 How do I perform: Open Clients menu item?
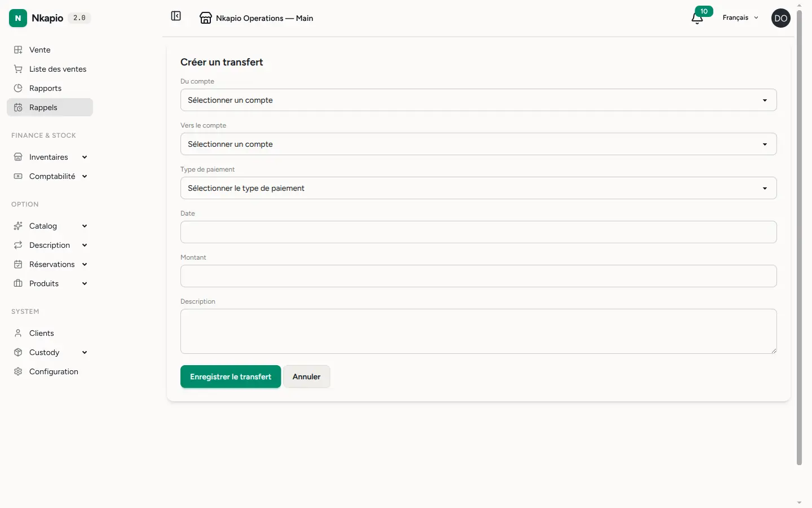pos(50,333)
